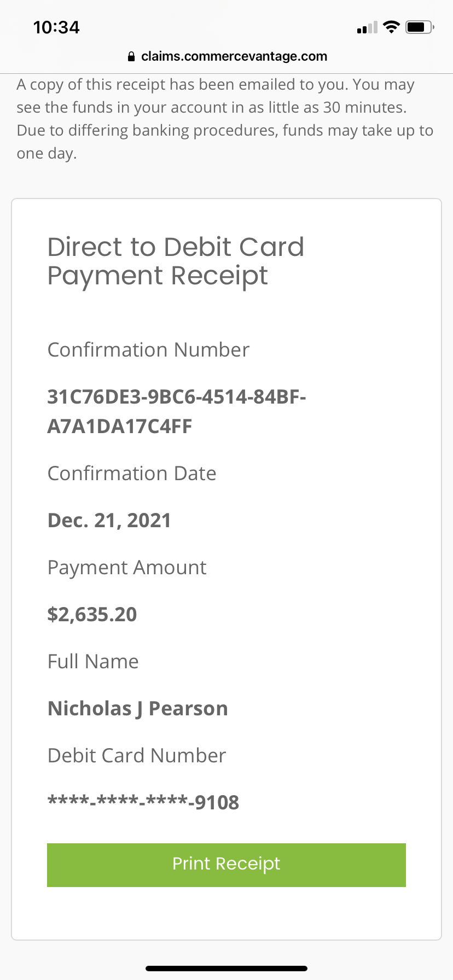Tap the Dec. 21, 2021 confirmation date

click(109, 520)
